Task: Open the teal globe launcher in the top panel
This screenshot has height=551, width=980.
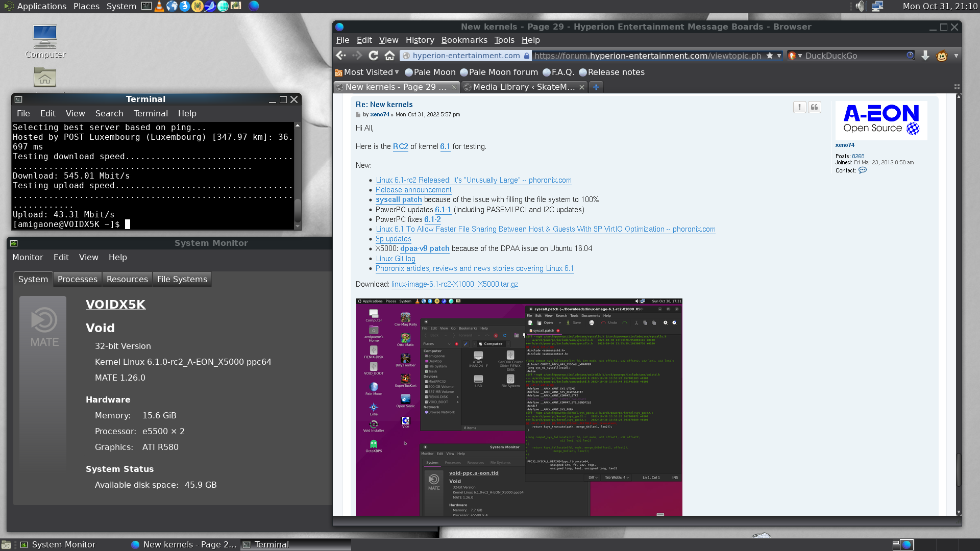Action: [223, 6]
